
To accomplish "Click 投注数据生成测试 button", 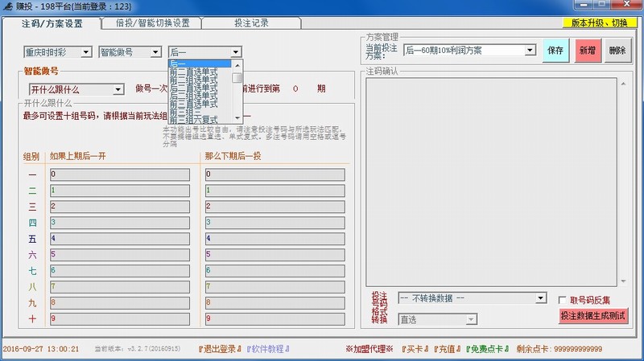I will pyautogui.click(x=593, y=316).
